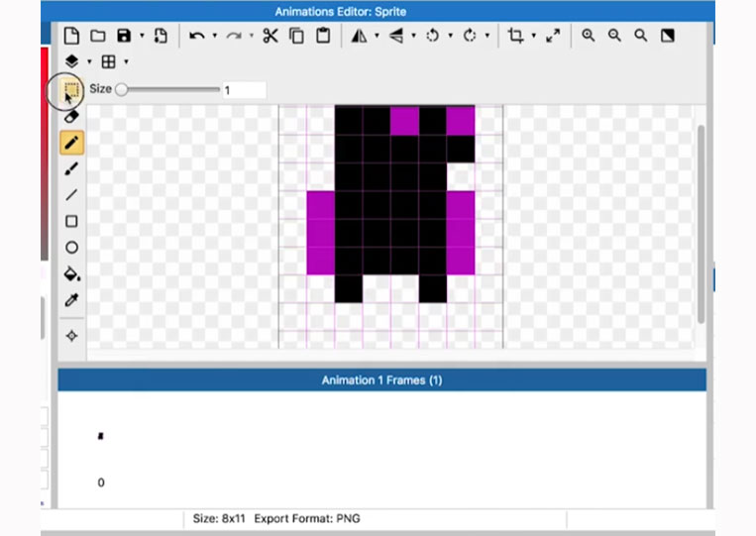The height and width of the screenshot is (536, 756).
Task: Open the save options dropdown arrow
Action: point(142,36)
